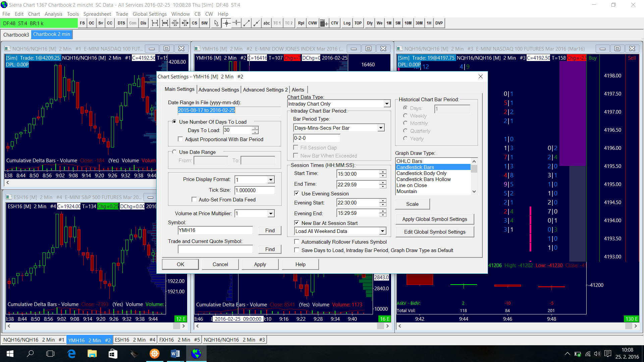Click the compress bar spacing icon
This screenshot has width=644, height=362.
click(175, 23)
